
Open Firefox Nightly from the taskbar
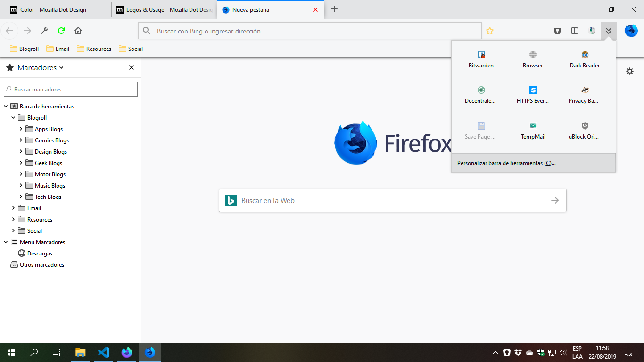127,353
